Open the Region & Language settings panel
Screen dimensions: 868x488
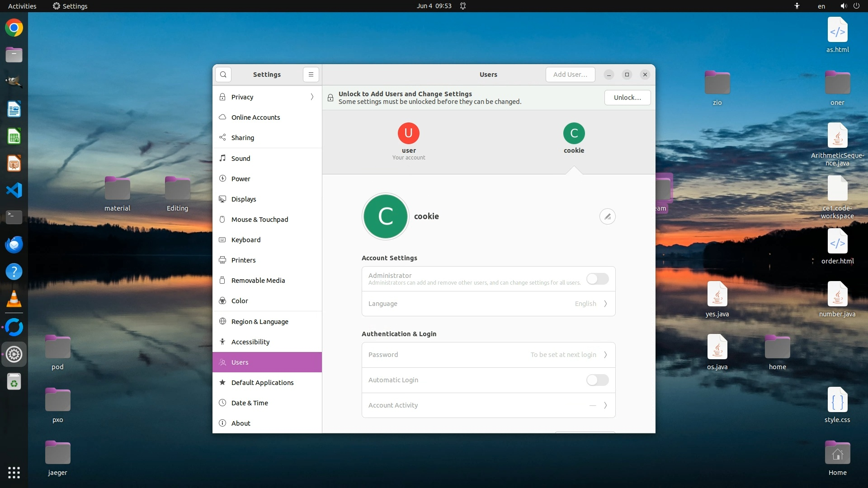pyautogui.click(x=259, y=322)
